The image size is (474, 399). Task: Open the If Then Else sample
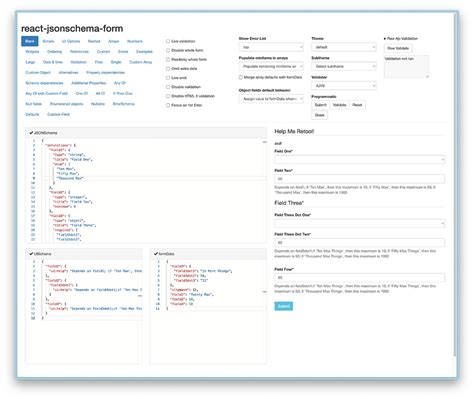pyautogui.click(x=123, y=93)
